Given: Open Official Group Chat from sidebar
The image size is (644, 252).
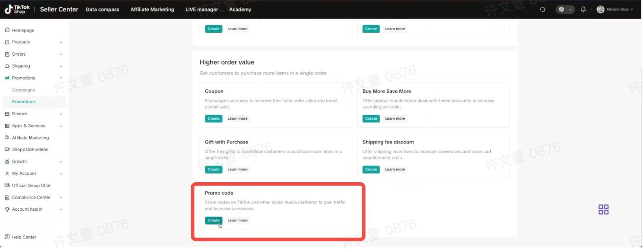Looking at the screenshot, I should (x=31, y=186).
